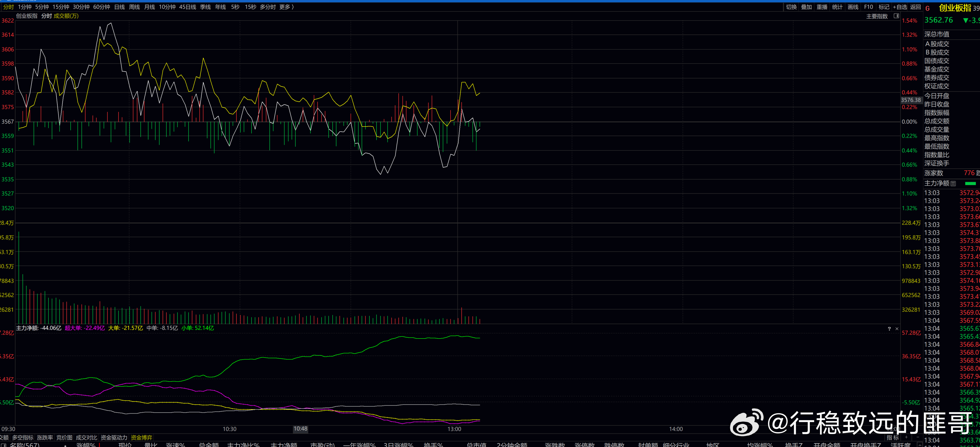This screenshot has width=980, height=447.
Task: Expand the 更多 periods dropdown
Action: pos(286,7)
